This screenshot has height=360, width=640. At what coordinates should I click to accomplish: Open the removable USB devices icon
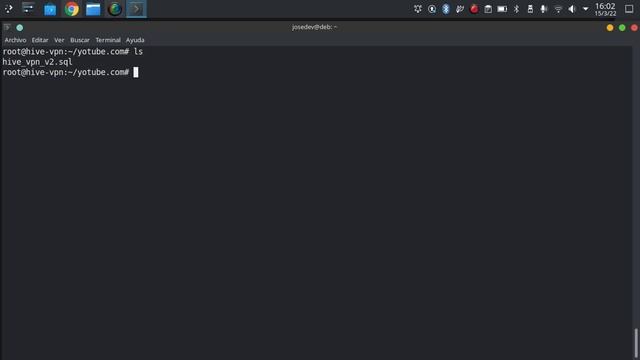[530, 9]
